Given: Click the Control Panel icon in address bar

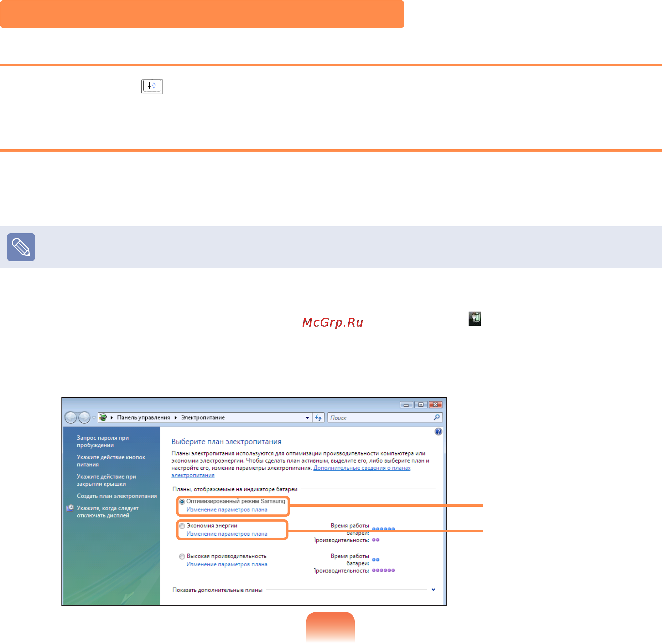Looking at the screenshot, I should click(103, 417).
